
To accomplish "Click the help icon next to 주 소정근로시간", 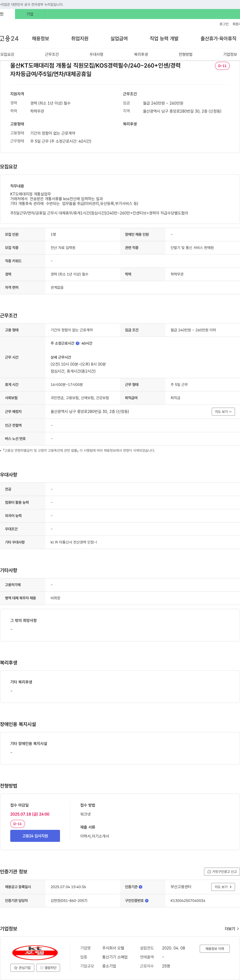I will 77,343.
